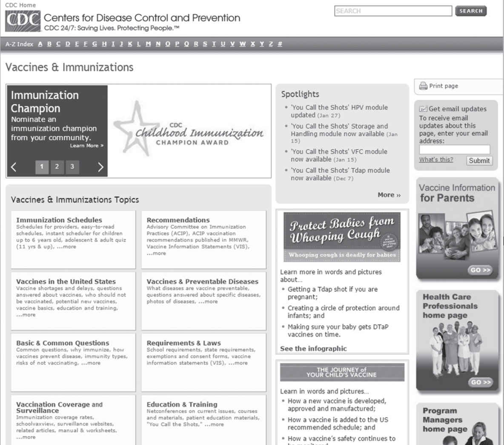Open Protect Babies from Whooping Cough banner

342,237
